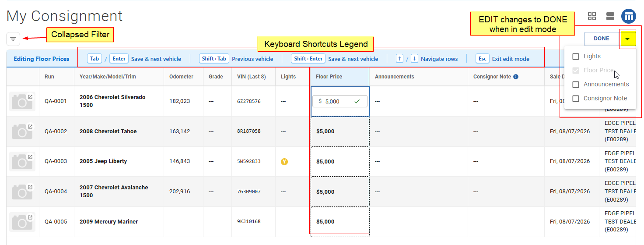This screenshot has height=245, width=644.
Task: Sort by Grade column header
Action: (216, 77)
